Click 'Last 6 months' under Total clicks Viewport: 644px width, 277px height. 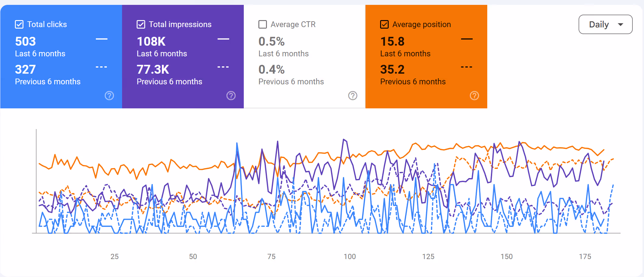coord(40,54)
